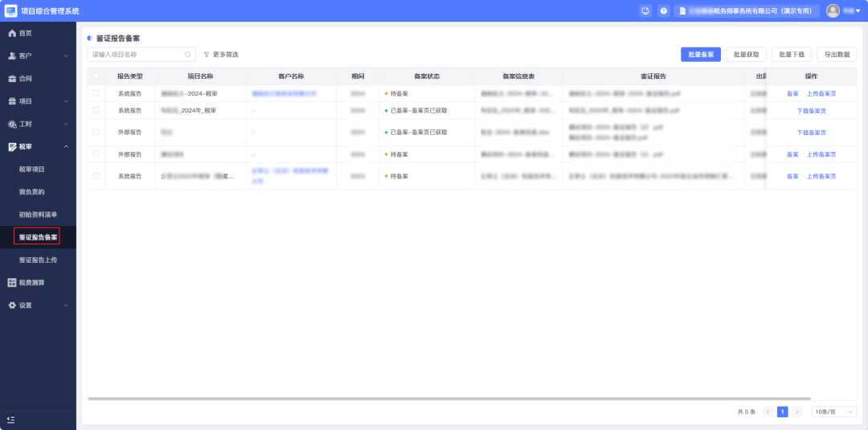
Task: Click the 税费测算 calculator icon in sidebar
Action: (11, 283)
